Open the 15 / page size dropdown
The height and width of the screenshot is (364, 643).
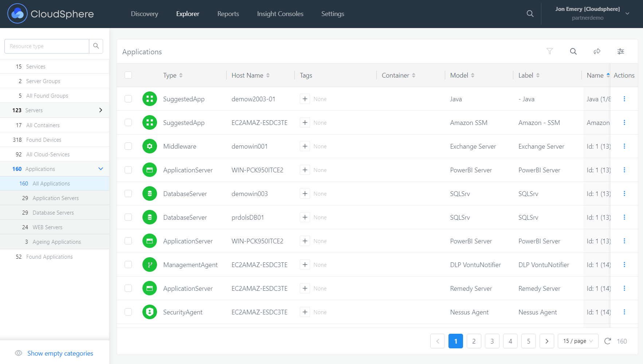tap(578, 341)
